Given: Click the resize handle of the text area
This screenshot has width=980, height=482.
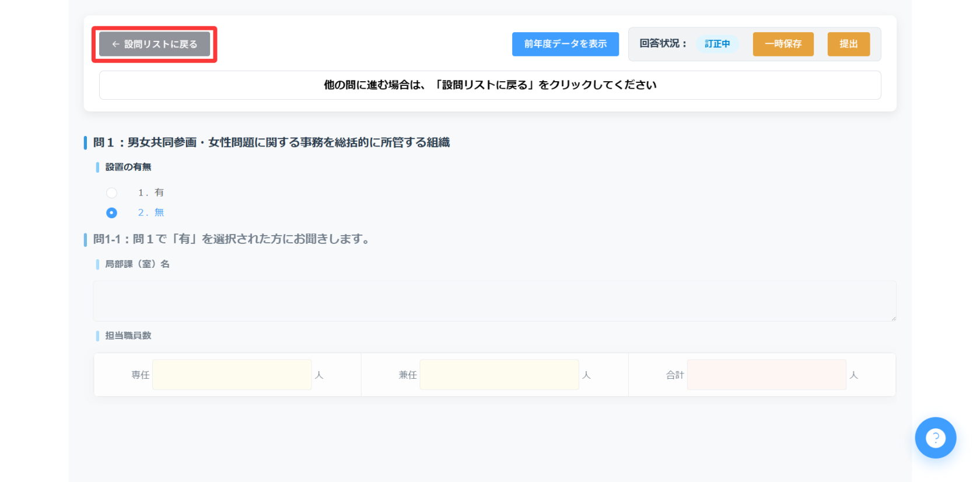Looking at the screenshot, I should click(x=893, y=318).
